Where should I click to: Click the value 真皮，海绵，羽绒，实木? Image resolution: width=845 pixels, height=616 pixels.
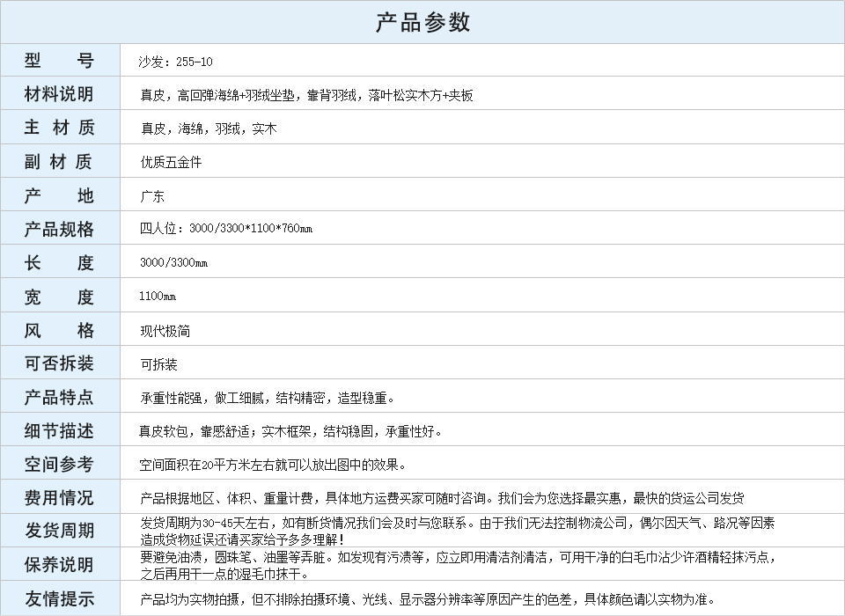point(209,128)
